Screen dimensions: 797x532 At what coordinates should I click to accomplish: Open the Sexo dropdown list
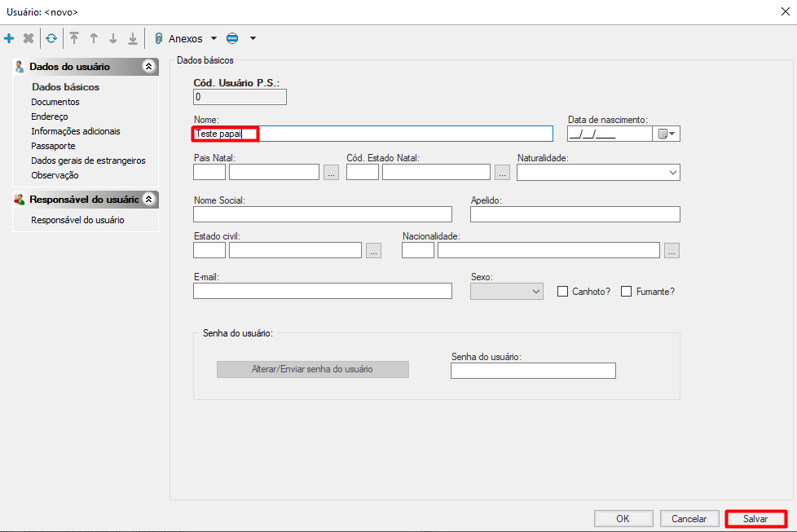[535, 292]
